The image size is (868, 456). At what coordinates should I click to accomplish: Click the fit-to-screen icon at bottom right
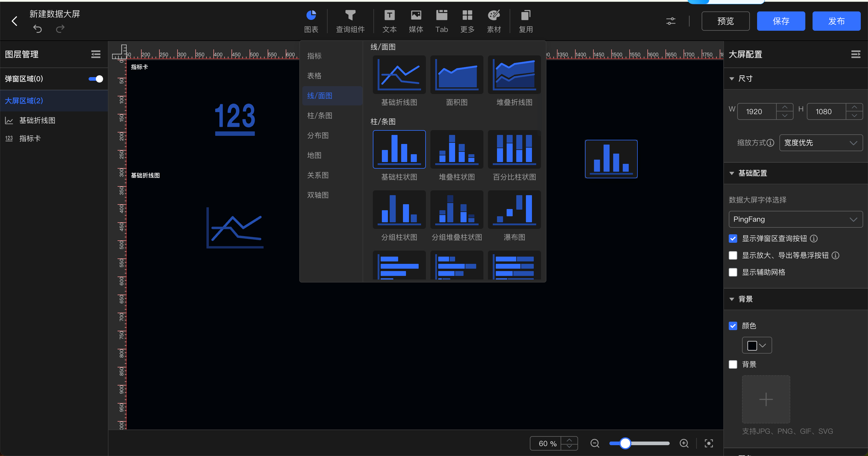click(x=709, y=443)
